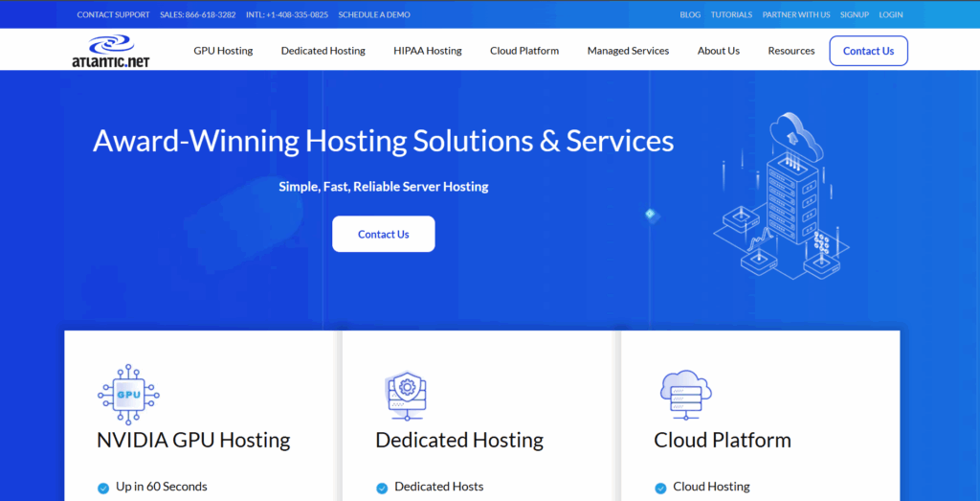Click the Dedicated Hosting shield icon
980x501 pixels.
coord(407,394)
